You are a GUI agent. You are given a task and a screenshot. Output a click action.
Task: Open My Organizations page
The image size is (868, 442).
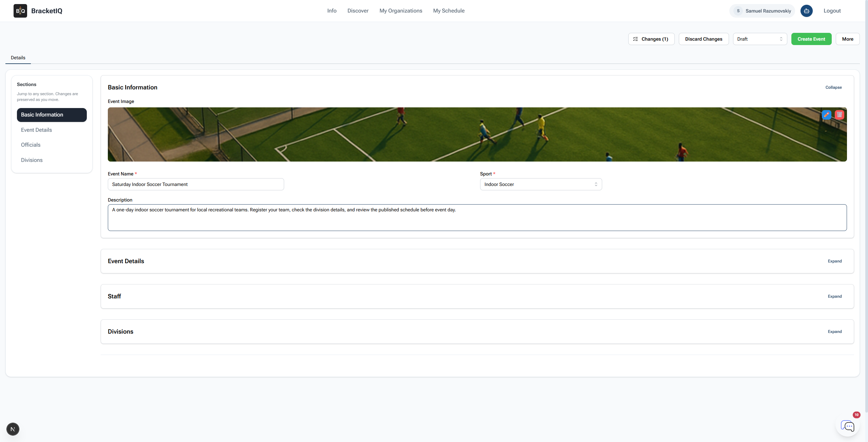pos(401,11)
